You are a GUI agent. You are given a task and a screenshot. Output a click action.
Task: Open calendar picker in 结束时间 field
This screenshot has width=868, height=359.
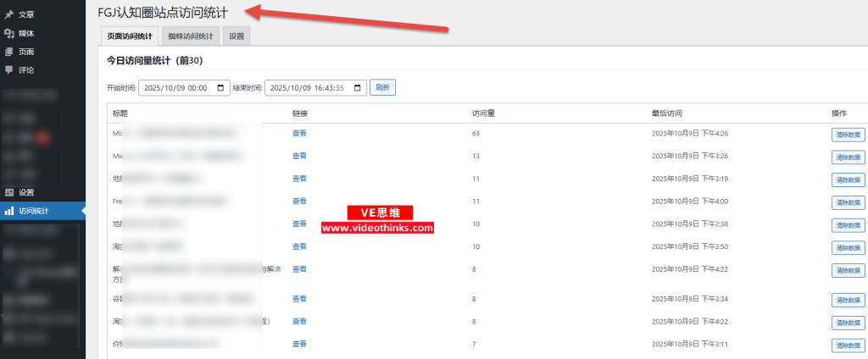pos(358,88)
